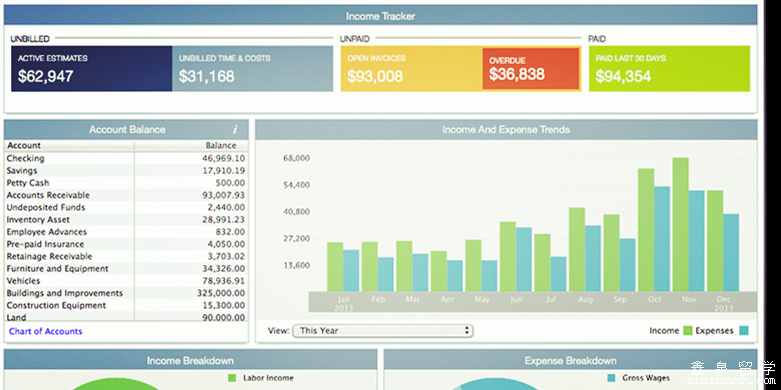This screenshot has width=781, height=390.
Task: Select the Unbilled Time & Costs tile
Action: pos(253,69)
